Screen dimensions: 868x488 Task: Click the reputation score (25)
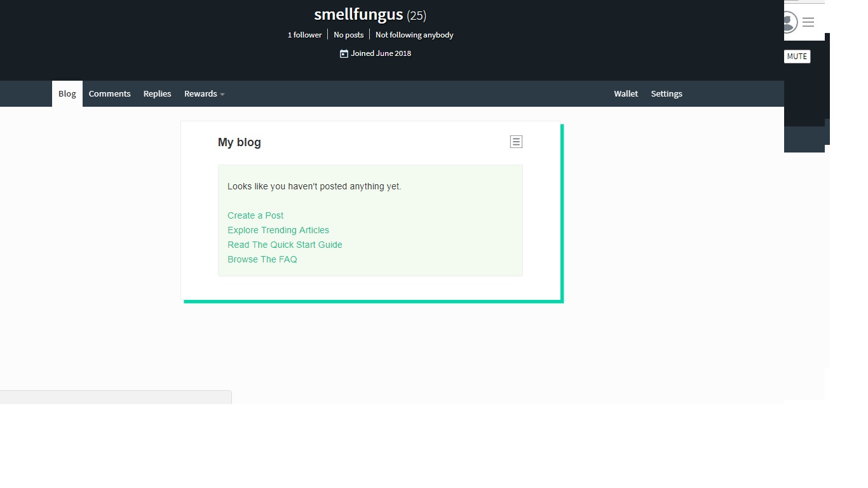[416, 15]
